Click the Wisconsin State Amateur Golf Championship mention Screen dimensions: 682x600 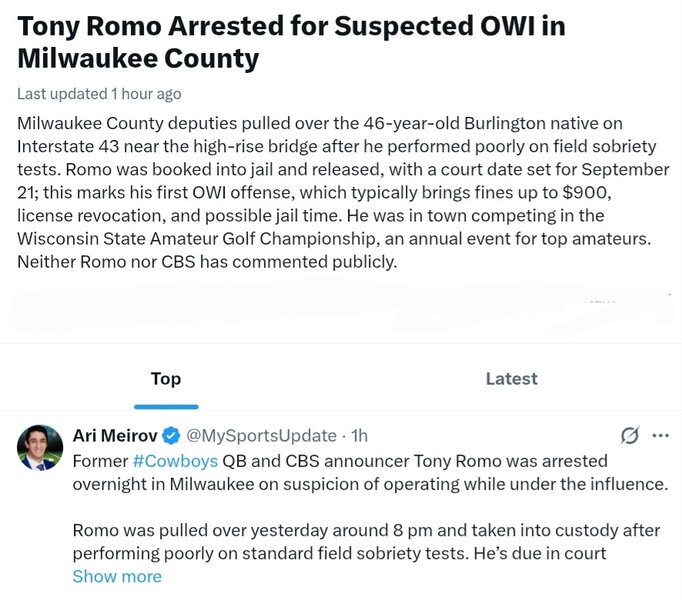coord(197,239)
